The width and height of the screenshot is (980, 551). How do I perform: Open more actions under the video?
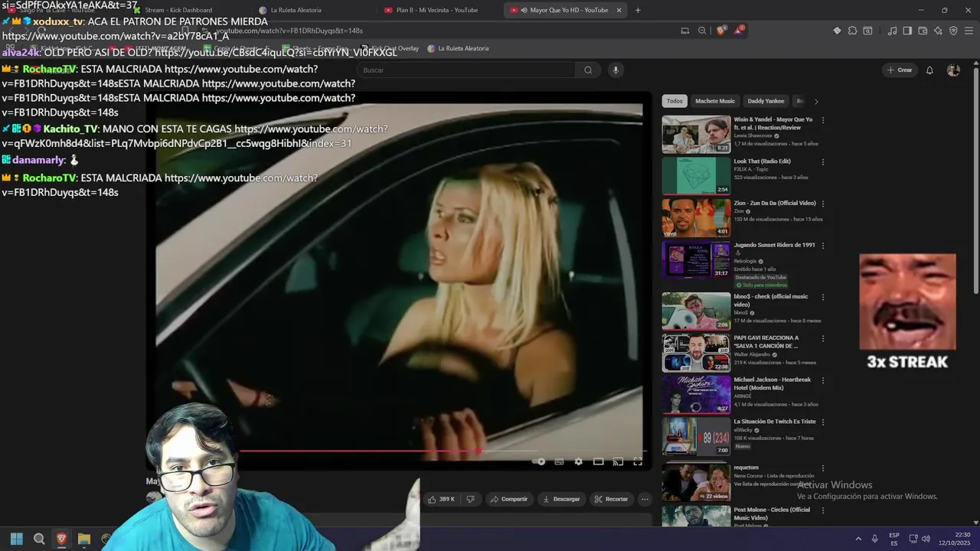pos(645,499)
